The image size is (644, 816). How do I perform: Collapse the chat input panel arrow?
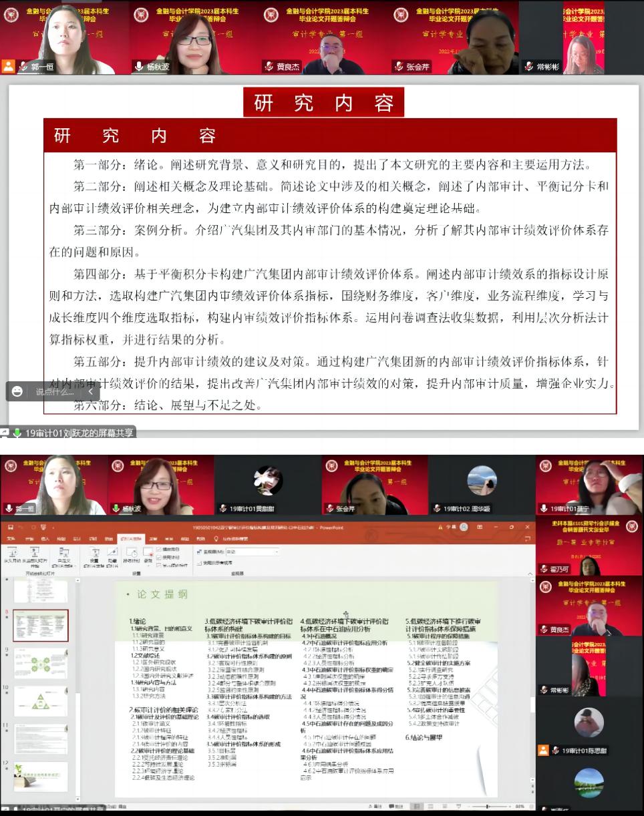90,391
